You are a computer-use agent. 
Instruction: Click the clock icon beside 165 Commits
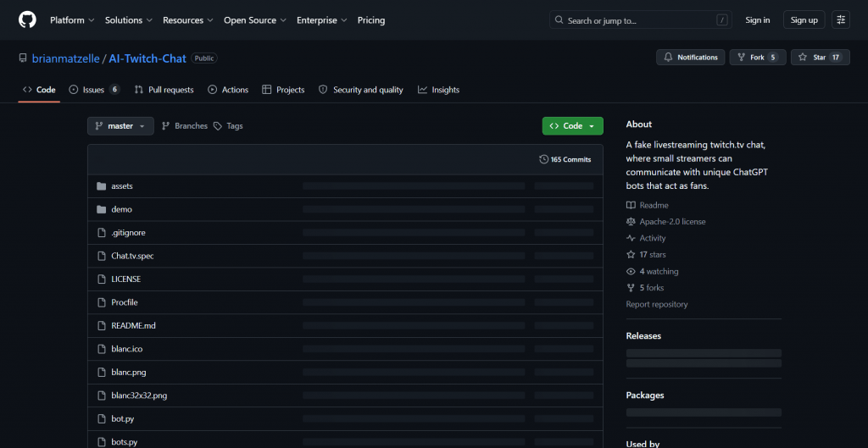point(543,159)
